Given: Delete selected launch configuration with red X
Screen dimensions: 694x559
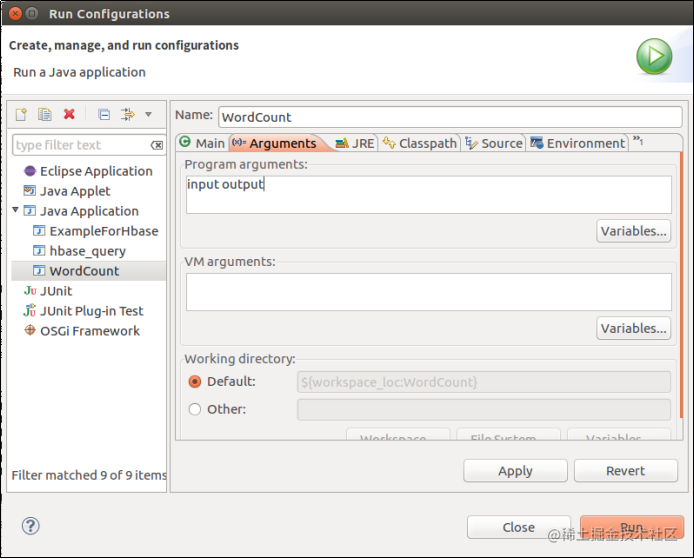Looking at the screenshot, I should tap(69, 114).
